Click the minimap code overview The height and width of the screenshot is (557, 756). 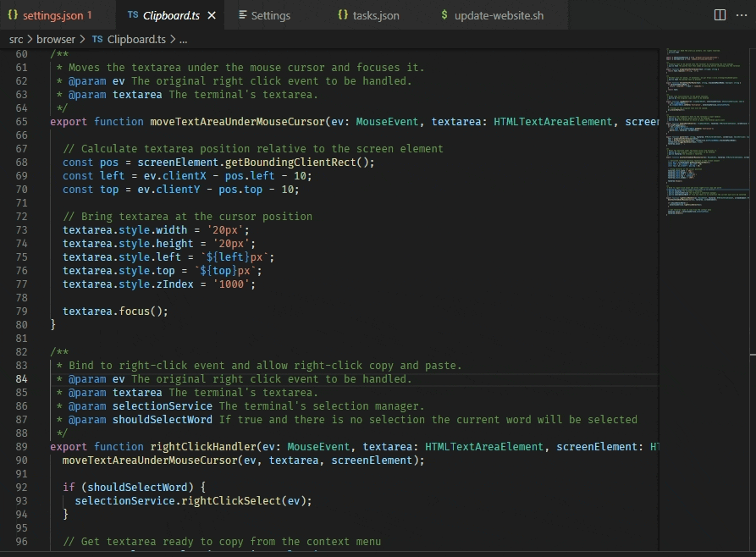click(x=706, y=131)
